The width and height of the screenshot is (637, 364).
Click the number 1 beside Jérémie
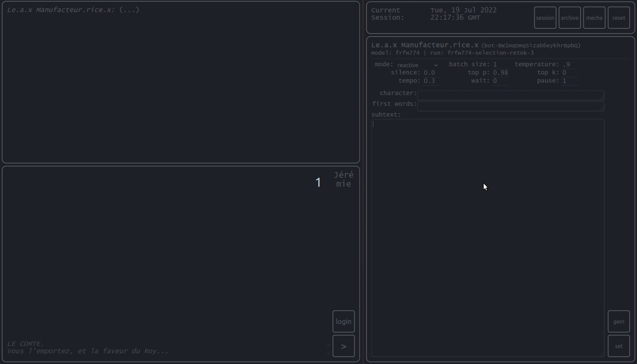318,182
